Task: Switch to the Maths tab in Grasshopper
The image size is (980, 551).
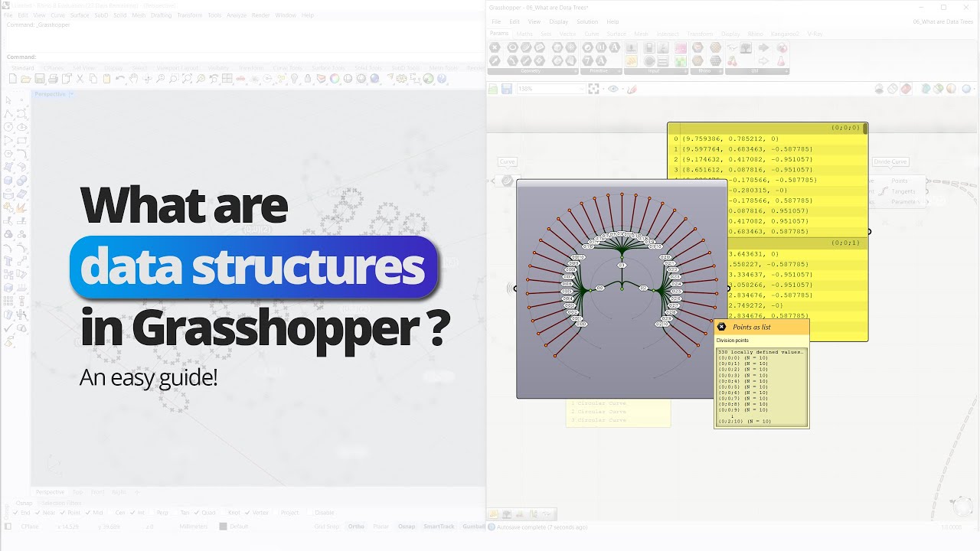Action: 524,34
